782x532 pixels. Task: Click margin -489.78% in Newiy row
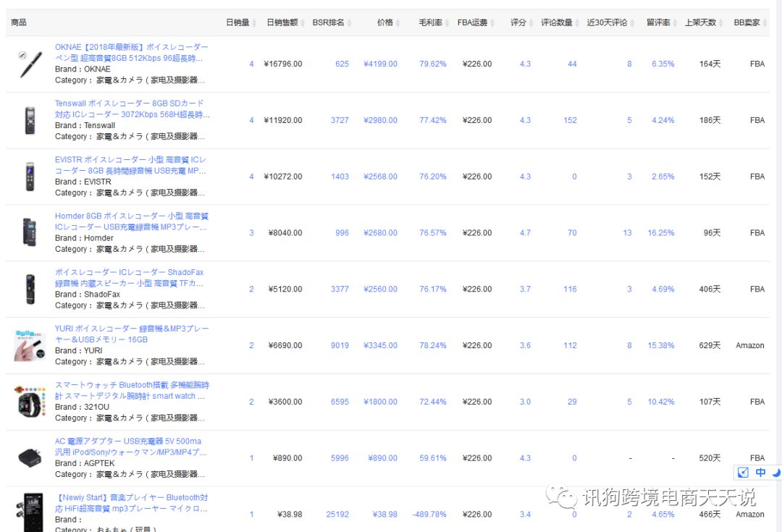point(429,515)
